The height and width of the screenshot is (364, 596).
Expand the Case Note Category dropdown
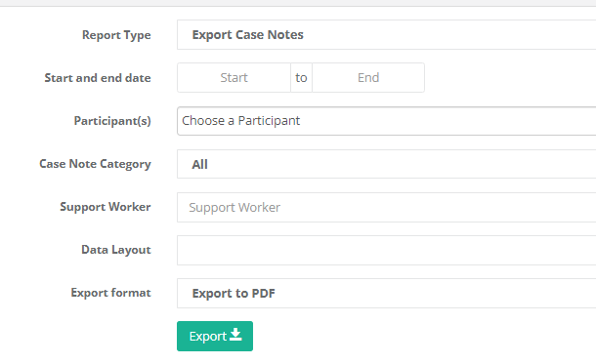point(386,164)
